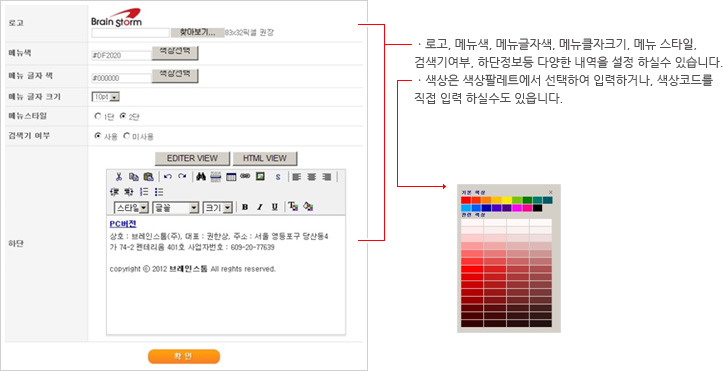723x371 pixels.
Task: Pick the magenta basic color swatch
Action: (x=517, y=208)
